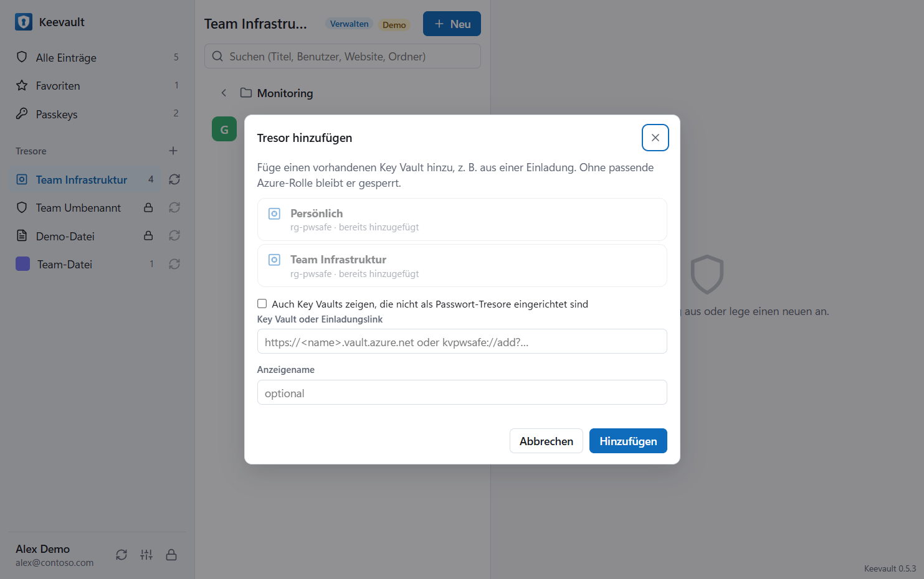Enable showing non-password Key Vaults checkbox
The width and height of the screenshot is (924, 579).
[x=262, y=304]
